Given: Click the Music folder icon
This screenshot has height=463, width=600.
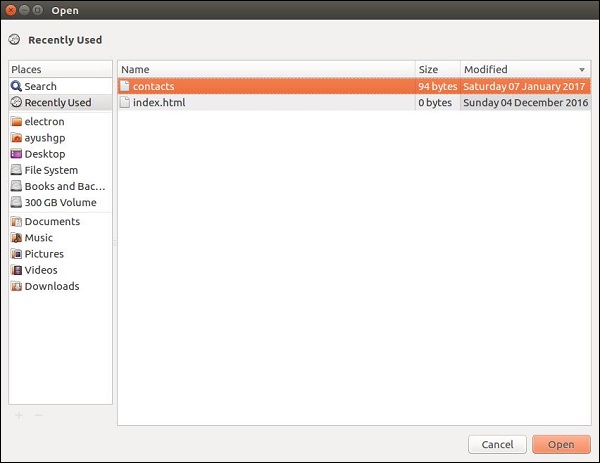Looking at the screenshot, I should [x=16, y=238].
